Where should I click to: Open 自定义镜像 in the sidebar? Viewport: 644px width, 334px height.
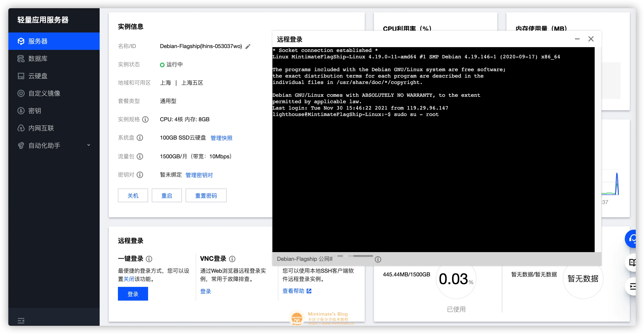click(x=54, y=93)
